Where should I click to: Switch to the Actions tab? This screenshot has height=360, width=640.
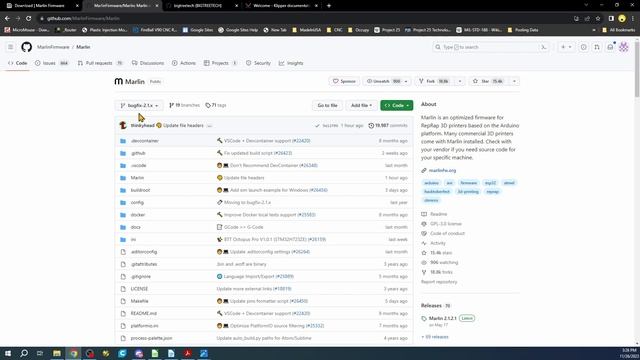tap(184, 63)
